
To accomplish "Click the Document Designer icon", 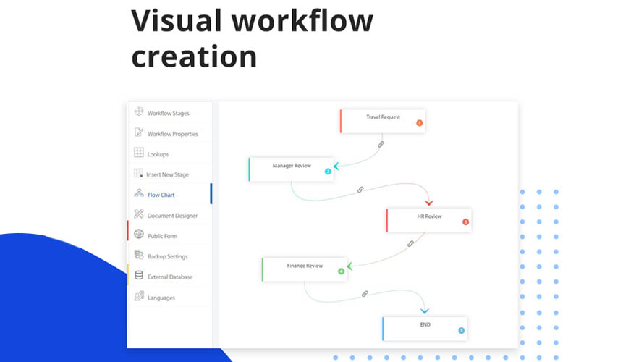I will (x=139, y=214).
